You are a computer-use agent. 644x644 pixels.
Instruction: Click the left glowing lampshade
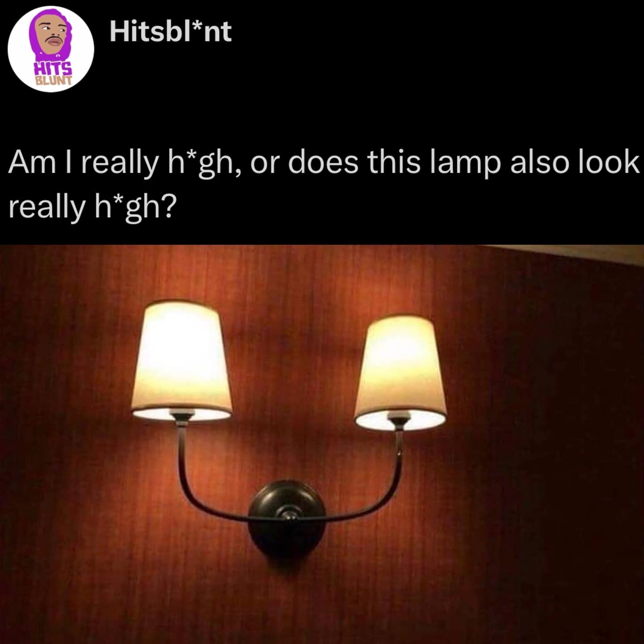pyautogui.click(x=181, y=360)
